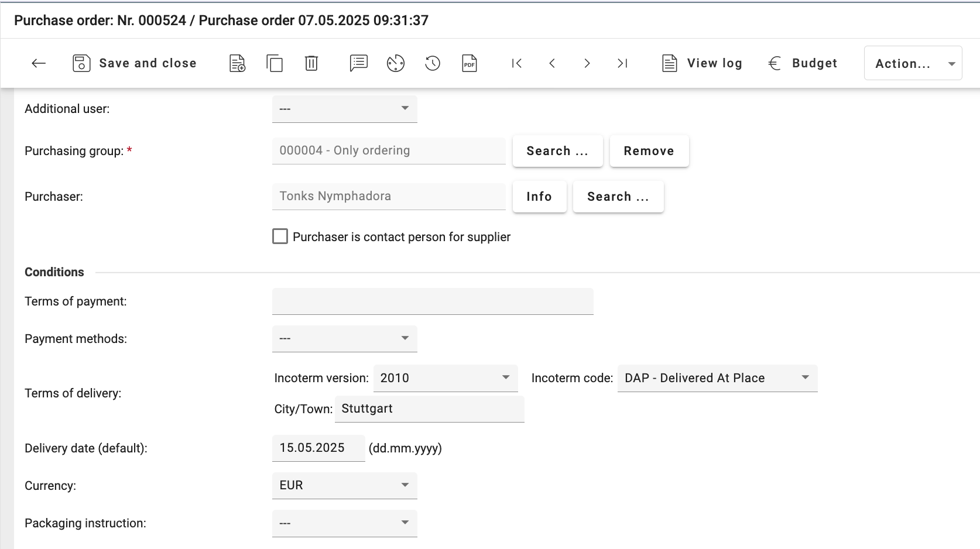Click the City/Town field containing Stuttgart
Screen dimensions: 980x549
[x=429, y=409]
